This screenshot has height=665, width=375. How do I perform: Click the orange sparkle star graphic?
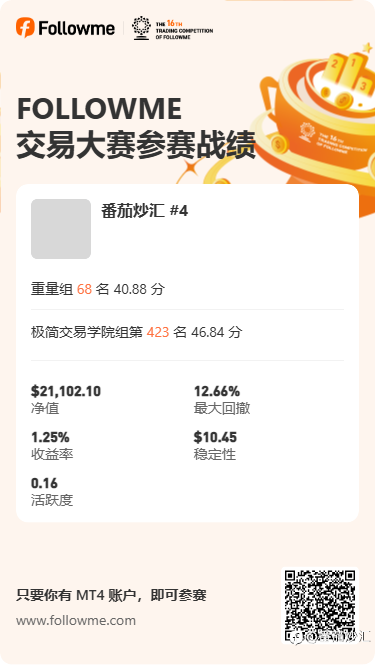tap(190, 170)
